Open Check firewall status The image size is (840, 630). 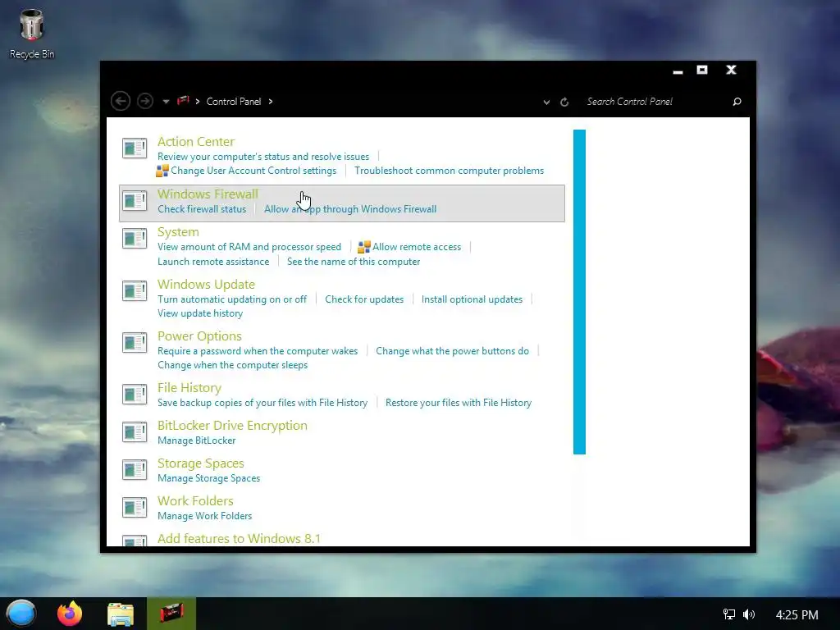pyautogui.click(x=202, y=209)
